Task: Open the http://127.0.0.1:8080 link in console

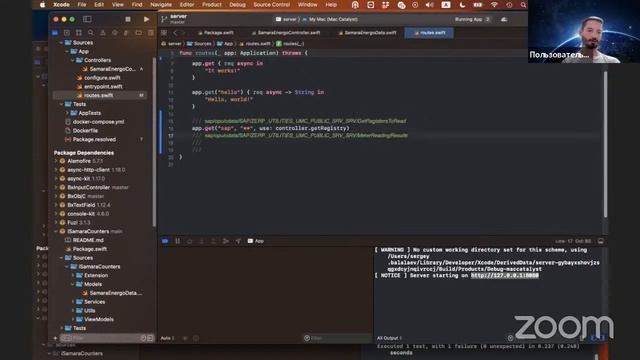Action: 505,276
